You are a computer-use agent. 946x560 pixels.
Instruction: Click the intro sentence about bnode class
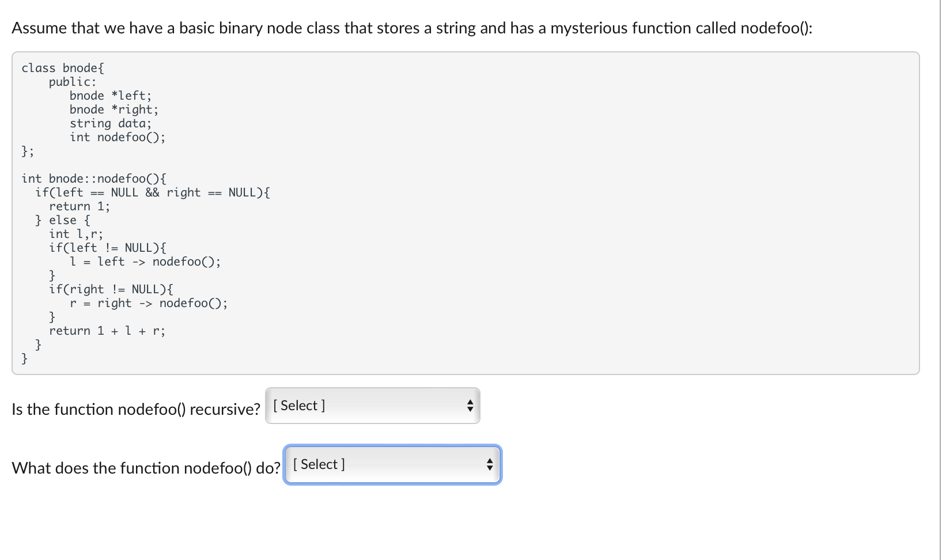pyautogui.click(x=412, y=28)
